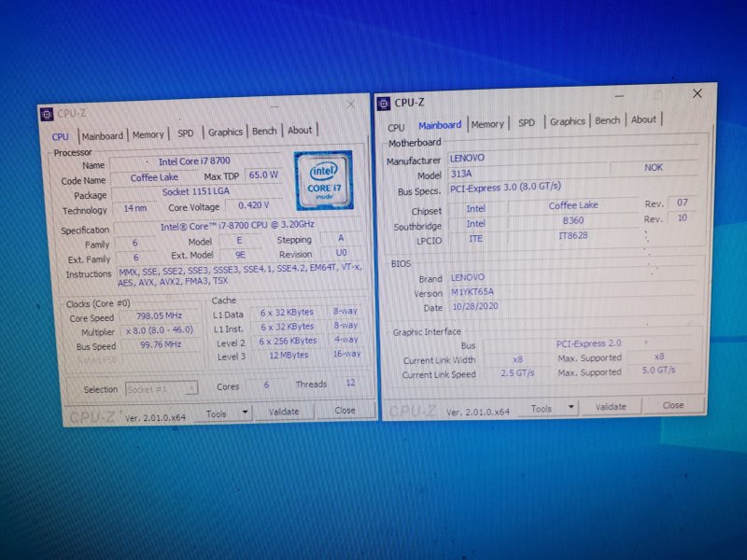Screen dimensions: 747x560
Task: Close the right CPU-Z window with X
Action: (x=698, y=93)
